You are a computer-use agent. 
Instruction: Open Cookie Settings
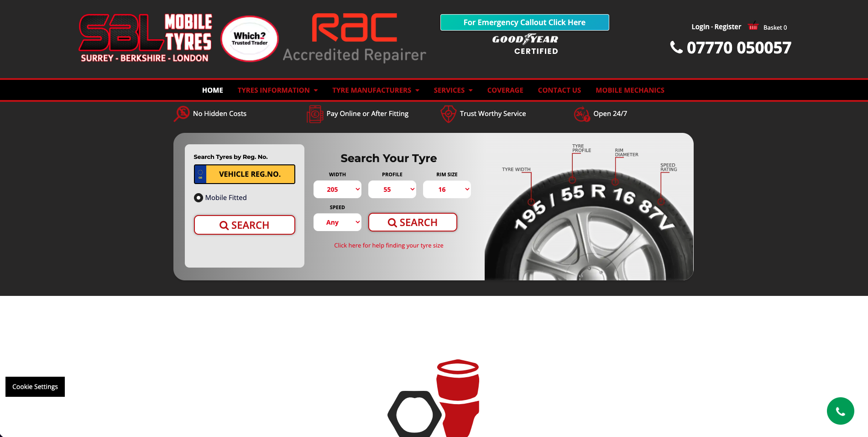(x=35, y=387)
